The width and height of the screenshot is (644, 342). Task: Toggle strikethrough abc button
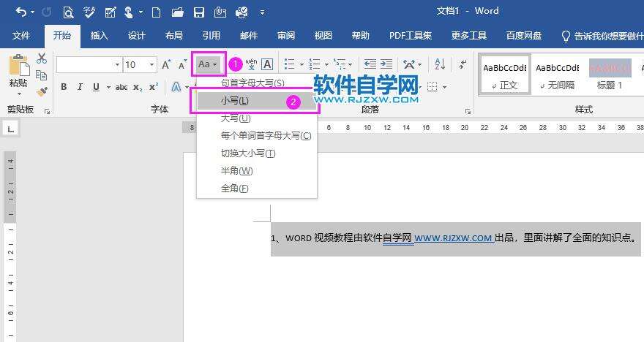pos(121,88)
